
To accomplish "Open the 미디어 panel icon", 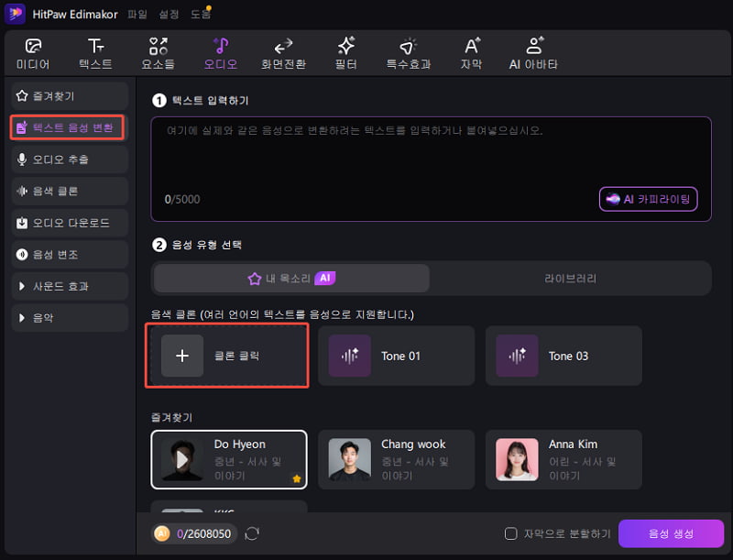I will coord(33,52).
